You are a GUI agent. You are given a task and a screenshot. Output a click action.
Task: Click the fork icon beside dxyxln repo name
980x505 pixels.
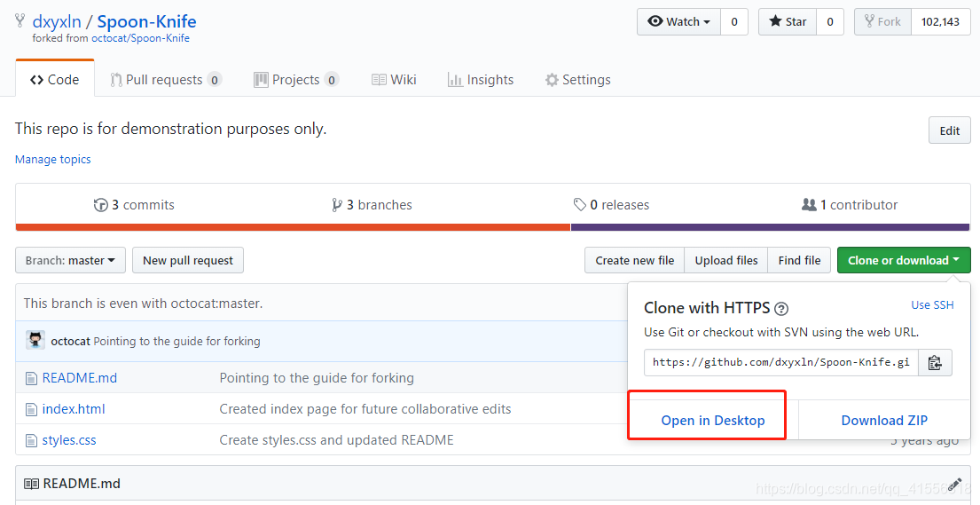click(20, 21)
